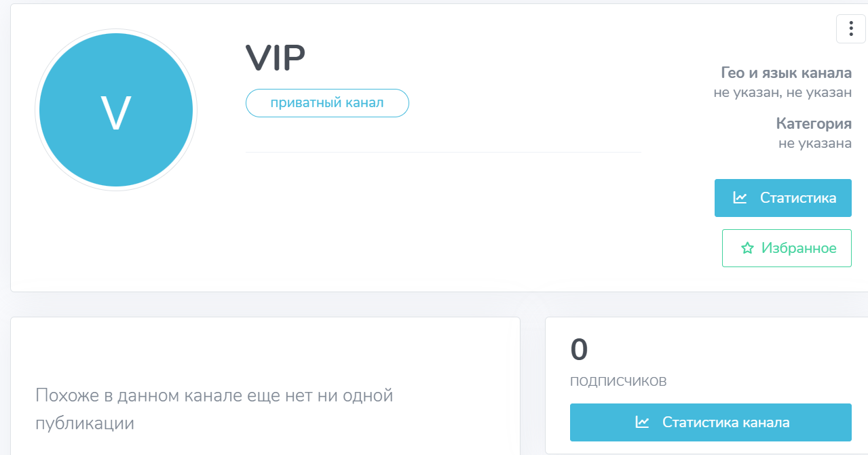868x455 pixels.
Task: Click the не указан, не указан value
Action: point(782,92)
